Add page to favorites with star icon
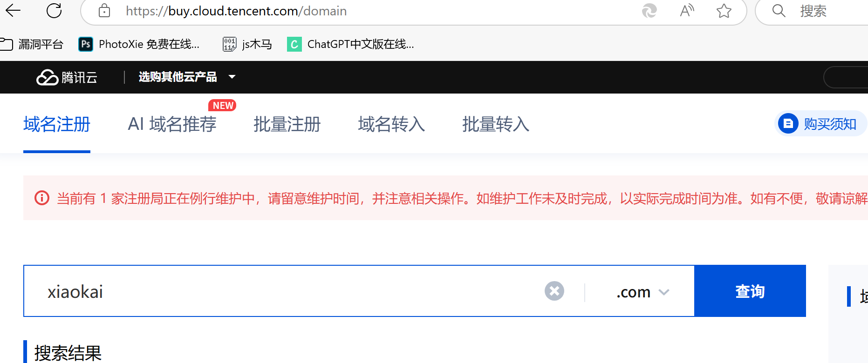Image resolution: width=868 pixels, height=363 pixels. pos(724,11)
